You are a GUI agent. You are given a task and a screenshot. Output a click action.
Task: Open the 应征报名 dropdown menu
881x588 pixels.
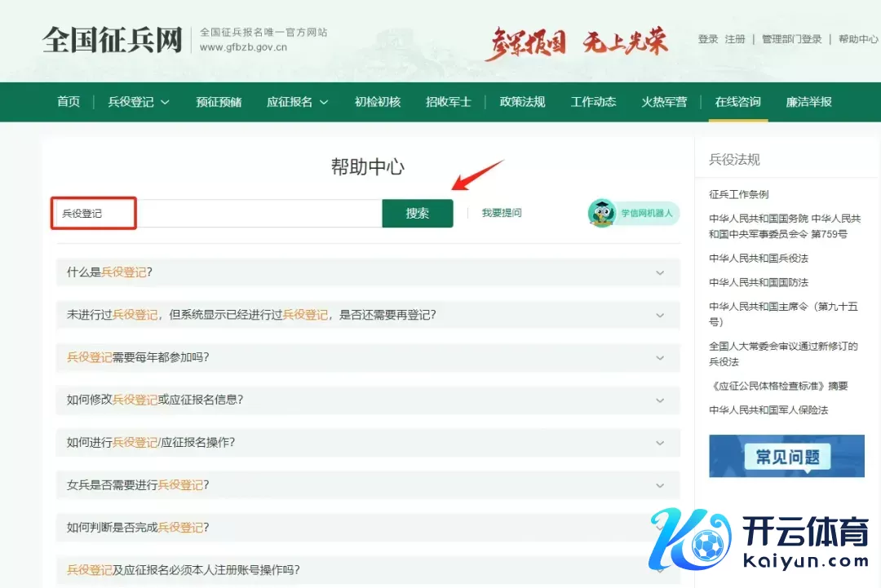pyautogui.click(x=297, y=102)
